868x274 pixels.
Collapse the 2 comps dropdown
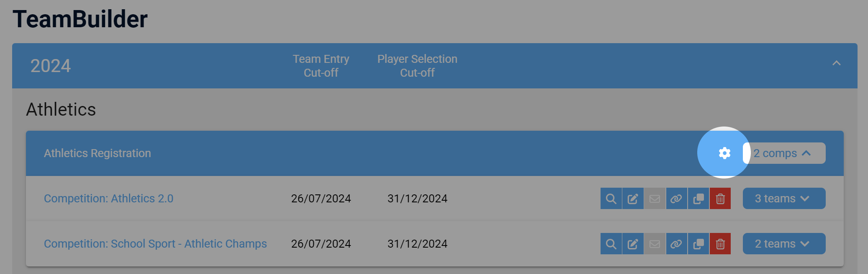pos(784,153)
